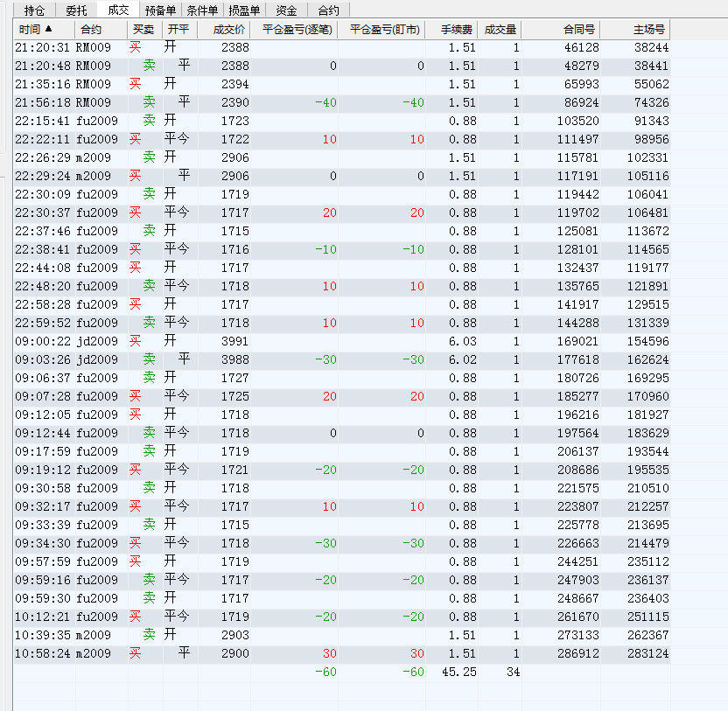This screenshot has height=711, width=728.
Task: Open the 预备单 tab
Action: 160,10
